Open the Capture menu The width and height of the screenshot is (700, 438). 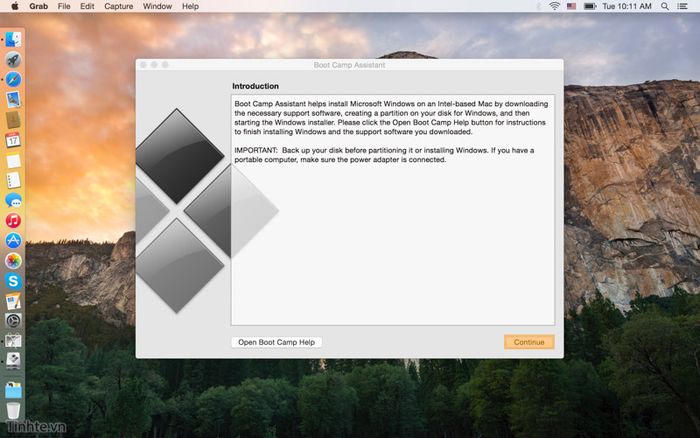pyautogui.click(x=119, y=6)
